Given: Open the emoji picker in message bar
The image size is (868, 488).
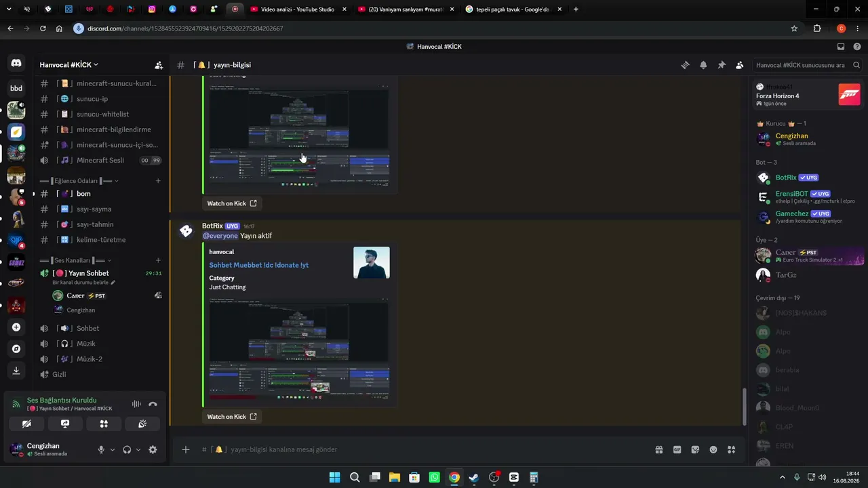Looking at the screenshot, I should [x=713, y=449].
